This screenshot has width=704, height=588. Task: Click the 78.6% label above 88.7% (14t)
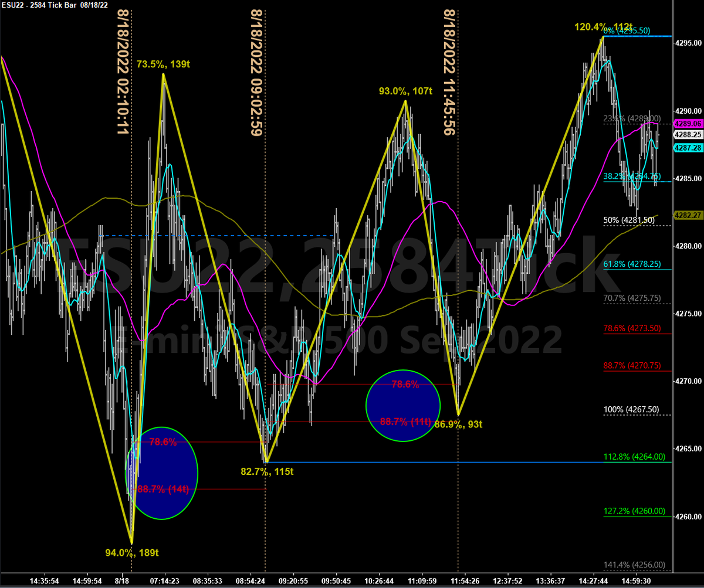[163, 443]
